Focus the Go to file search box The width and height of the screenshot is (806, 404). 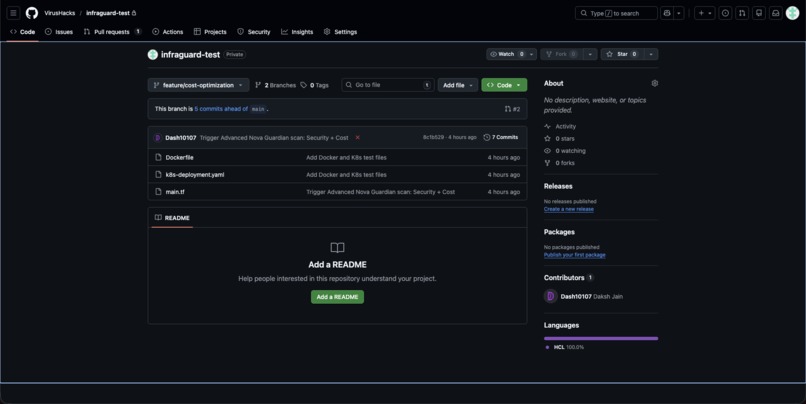(388, 85)
